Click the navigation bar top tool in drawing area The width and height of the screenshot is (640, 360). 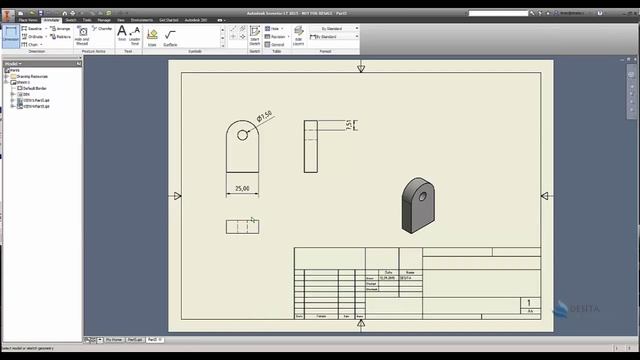(631, 74)
